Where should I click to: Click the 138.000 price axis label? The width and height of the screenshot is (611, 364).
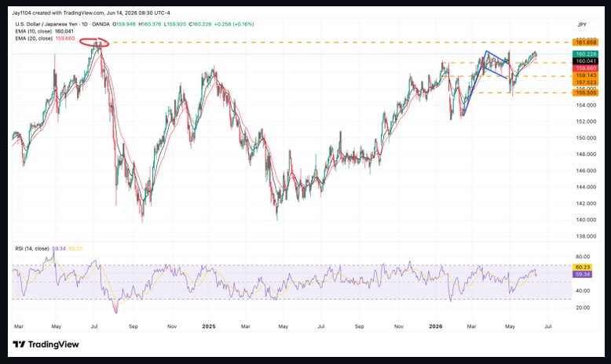(586, 236)
